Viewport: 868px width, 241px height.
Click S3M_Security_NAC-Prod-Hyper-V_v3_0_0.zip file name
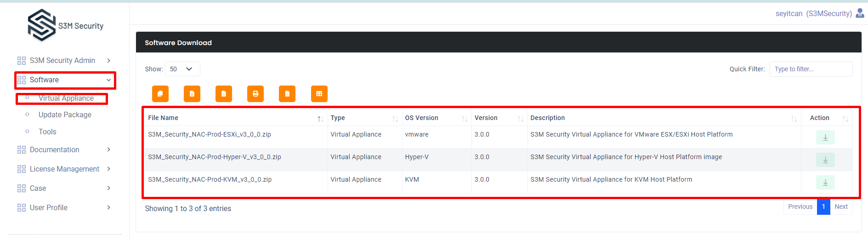215,157
